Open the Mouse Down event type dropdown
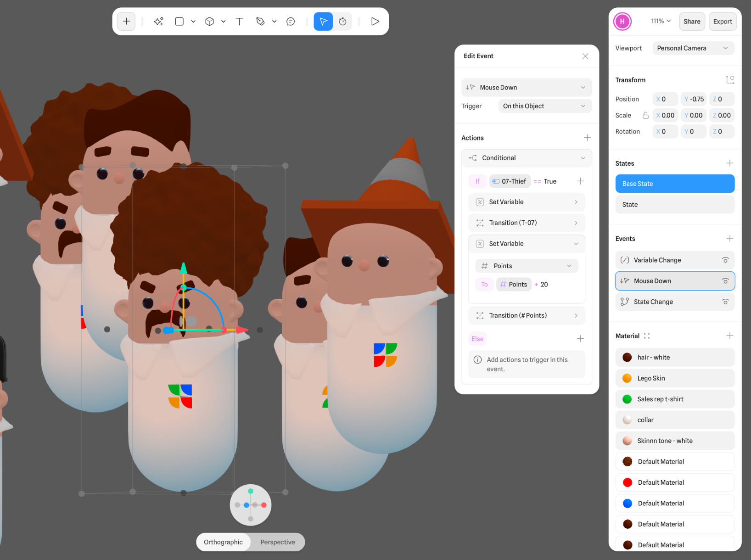The width and height of the screenshot is (751, 560). pos(527,88)
